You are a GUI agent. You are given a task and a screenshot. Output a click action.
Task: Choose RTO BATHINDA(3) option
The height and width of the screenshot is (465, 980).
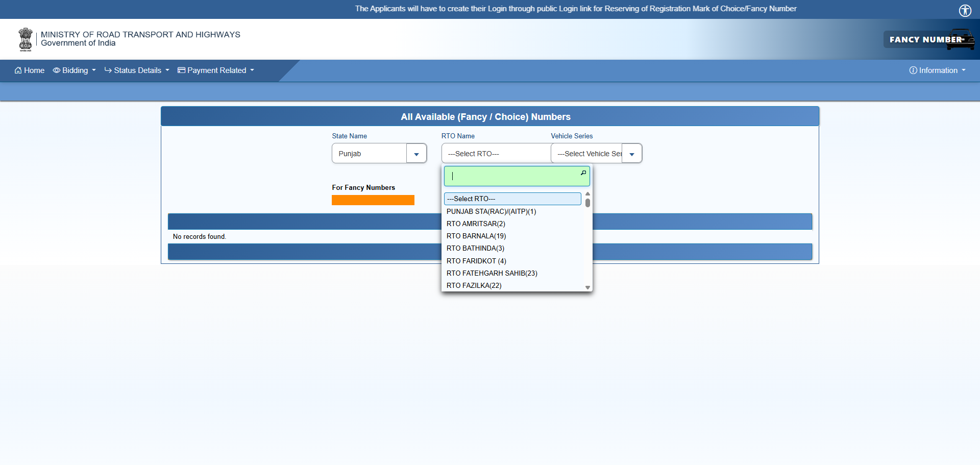coord(475,248)
